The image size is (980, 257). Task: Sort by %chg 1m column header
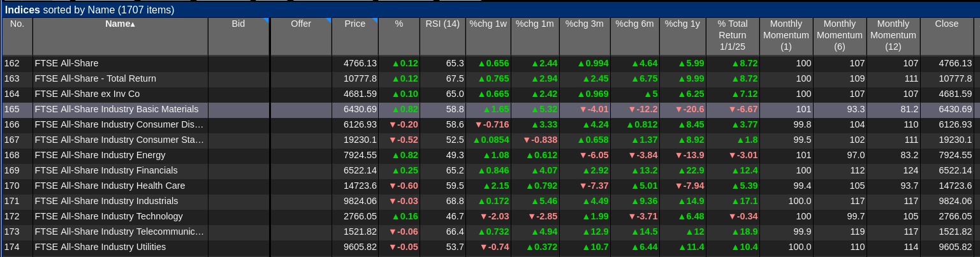pos(536,36)
